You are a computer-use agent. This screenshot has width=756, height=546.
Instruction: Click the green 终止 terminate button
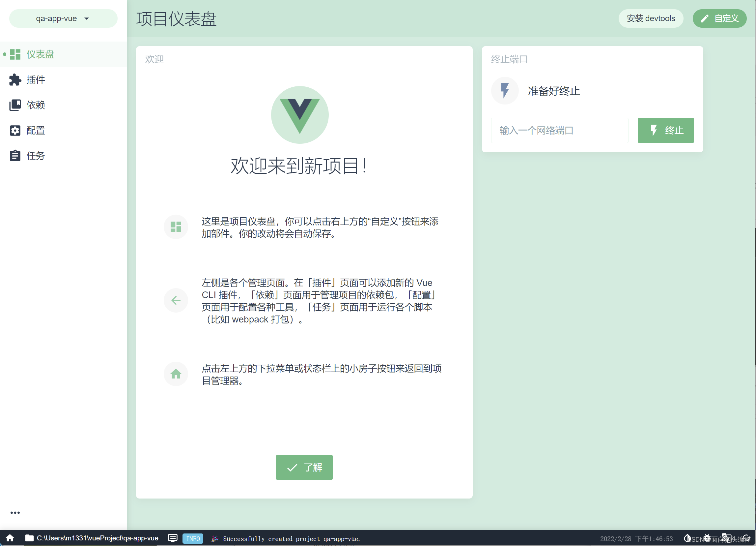tap(665, 130)
